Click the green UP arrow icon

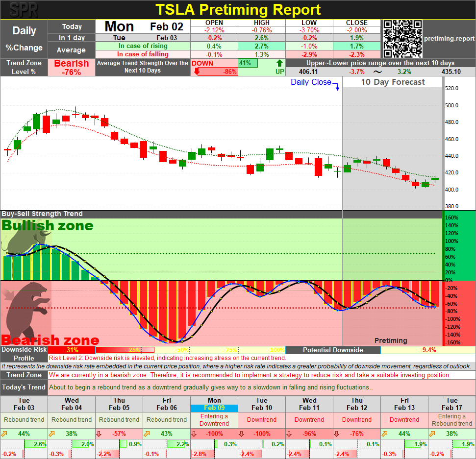coord(279,63)
